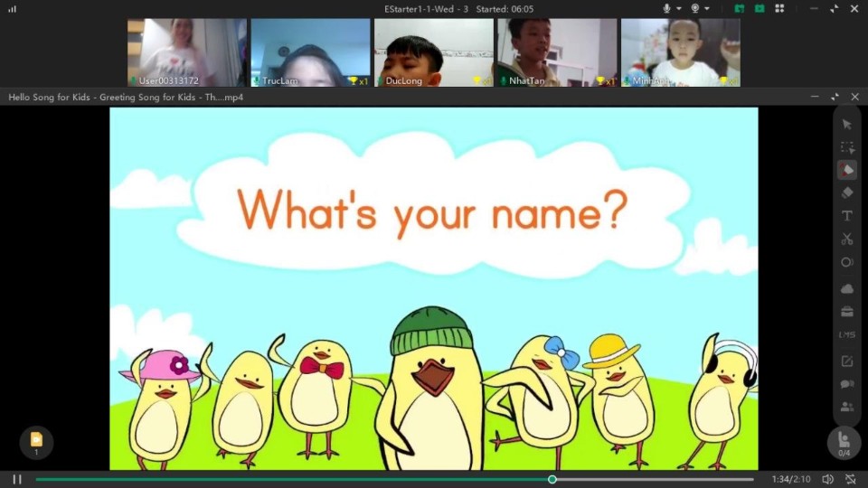Toggle the webcam on or off
Viewport: 868px width, 488px height.
pos(696,8)
